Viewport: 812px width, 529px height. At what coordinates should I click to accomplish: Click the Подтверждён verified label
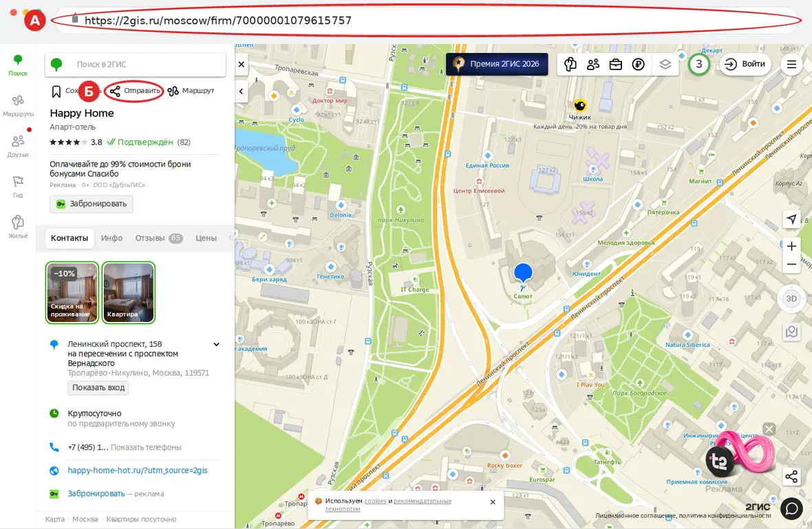(140, 142)
